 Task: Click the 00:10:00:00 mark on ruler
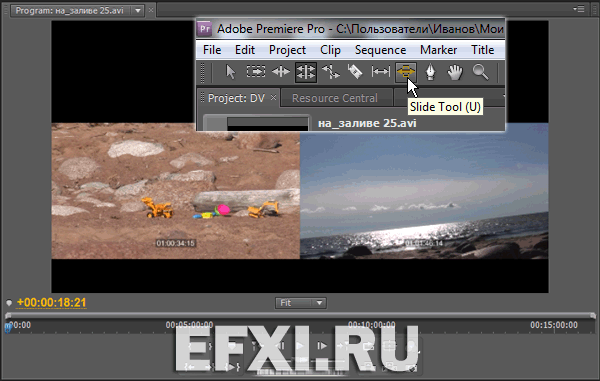[x=372, y=325]
